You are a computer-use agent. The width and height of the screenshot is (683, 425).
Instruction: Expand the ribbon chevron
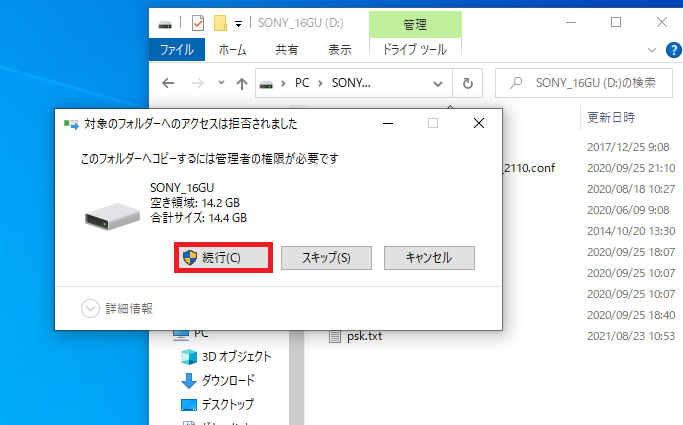[x=652, y=50]
